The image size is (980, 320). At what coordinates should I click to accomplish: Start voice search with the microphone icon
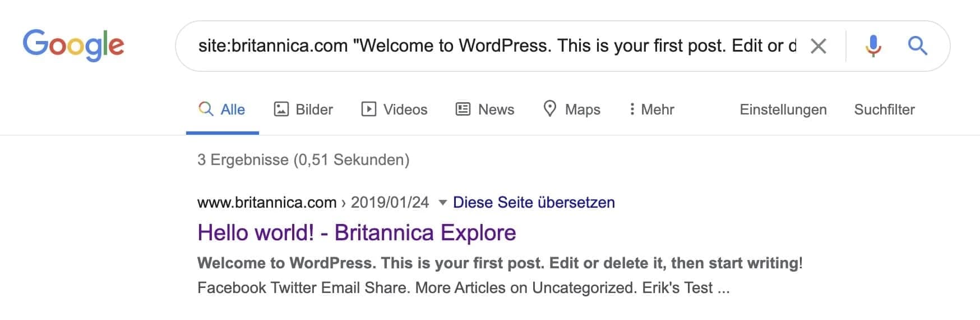pyautogui.click(x=872, y=46)
